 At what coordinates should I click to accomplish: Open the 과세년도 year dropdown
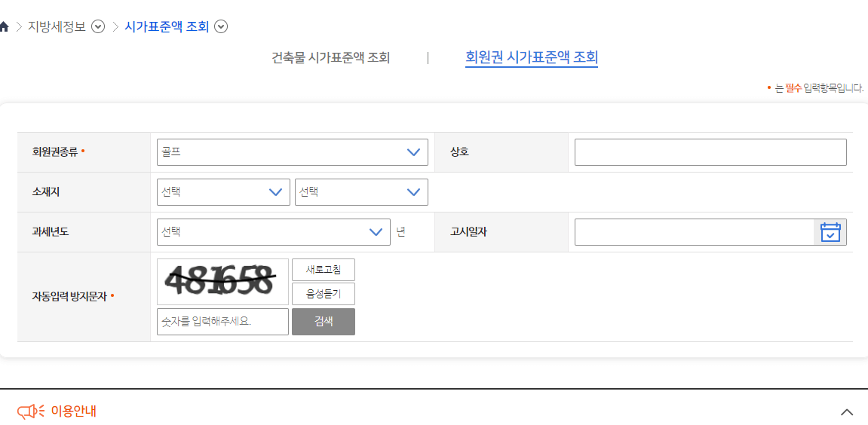[274, 232]
